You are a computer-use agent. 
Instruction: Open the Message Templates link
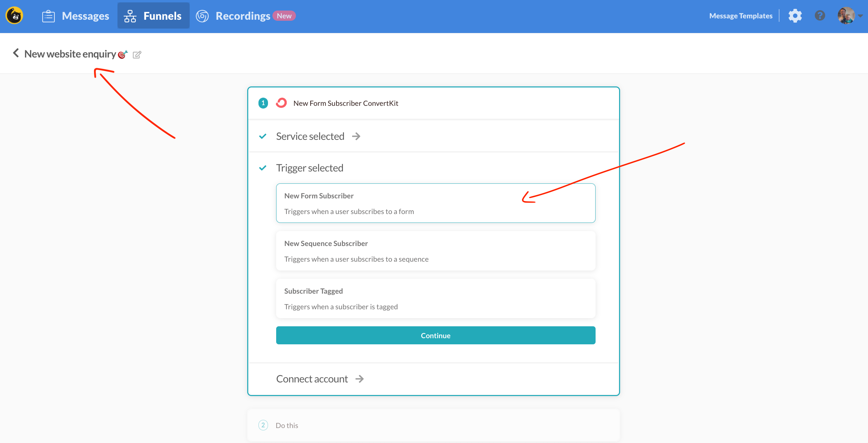point(741,16)
